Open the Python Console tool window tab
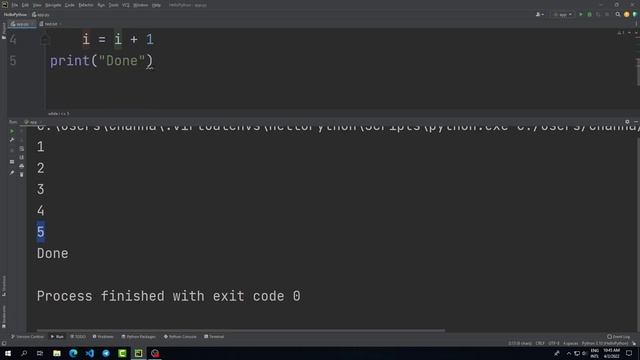Viewport: 640px width, 360px height. [x=180, y=337]
